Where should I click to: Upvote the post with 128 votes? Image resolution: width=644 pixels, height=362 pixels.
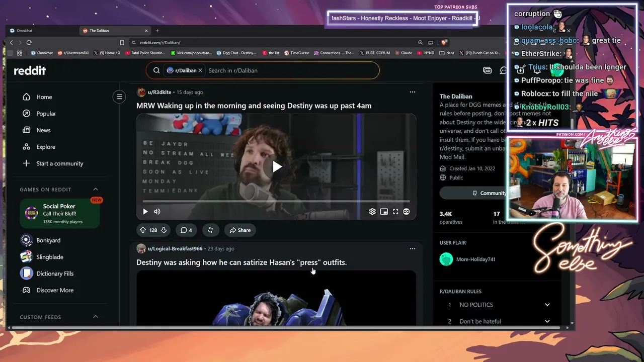[x=143, y=230]
